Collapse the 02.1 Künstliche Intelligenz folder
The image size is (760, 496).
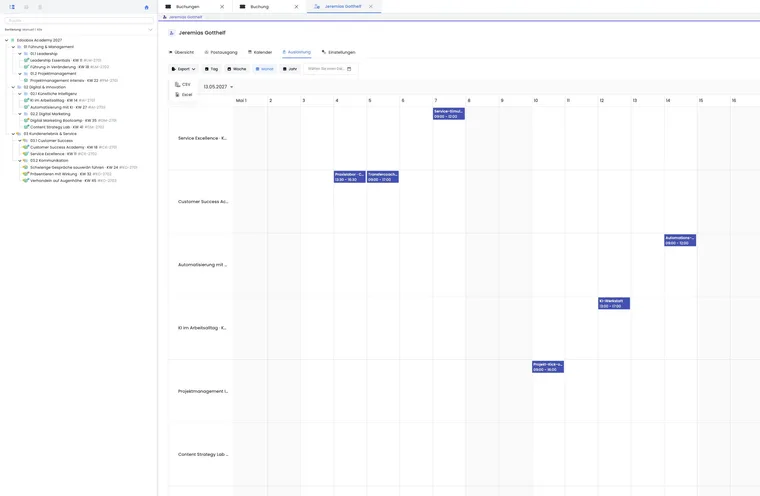click(x=20, y=94)
